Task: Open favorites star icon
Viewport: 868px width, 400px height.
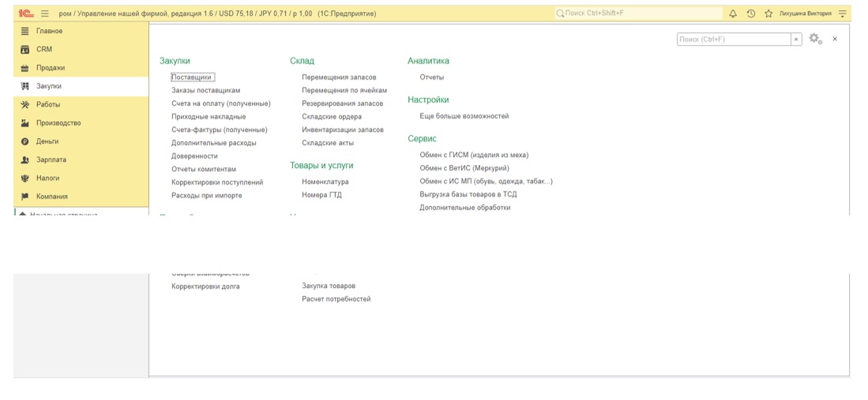Action: [x=768, y=13]
